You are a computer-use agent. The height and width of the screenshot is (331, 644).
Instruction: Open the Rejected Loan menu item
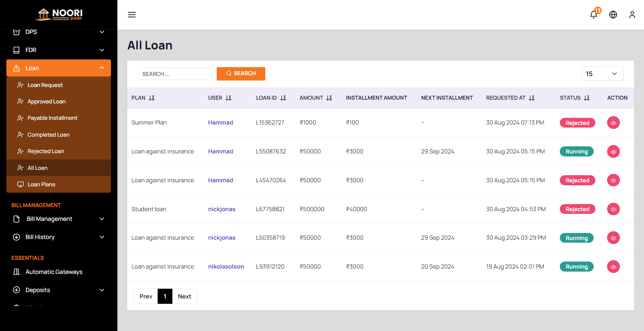coord(46,151)
